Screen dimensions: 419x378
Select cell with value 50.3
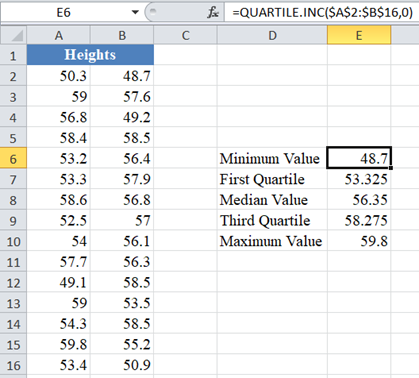point(59,76)
